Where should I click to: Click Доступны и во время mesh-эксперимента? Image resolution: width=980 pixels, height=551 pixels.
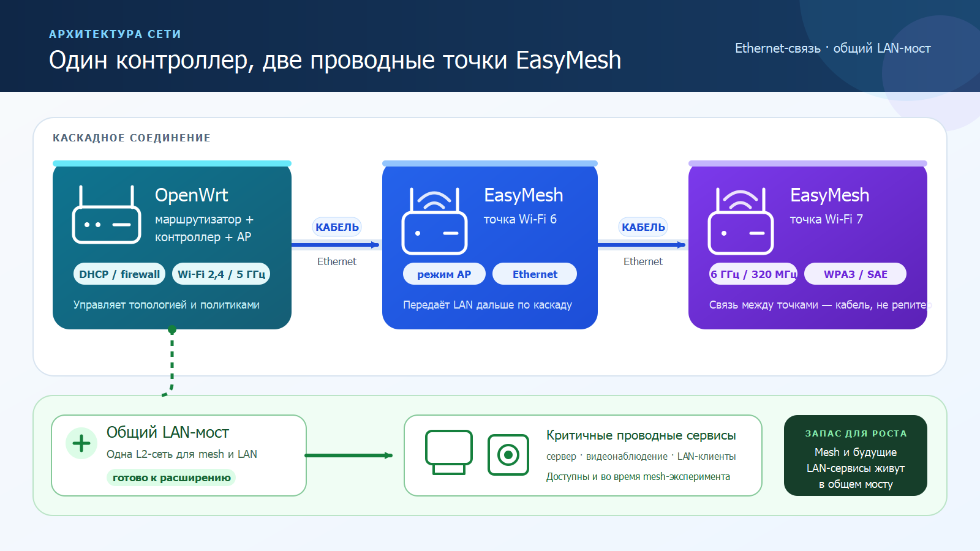[x=638, y=477]
